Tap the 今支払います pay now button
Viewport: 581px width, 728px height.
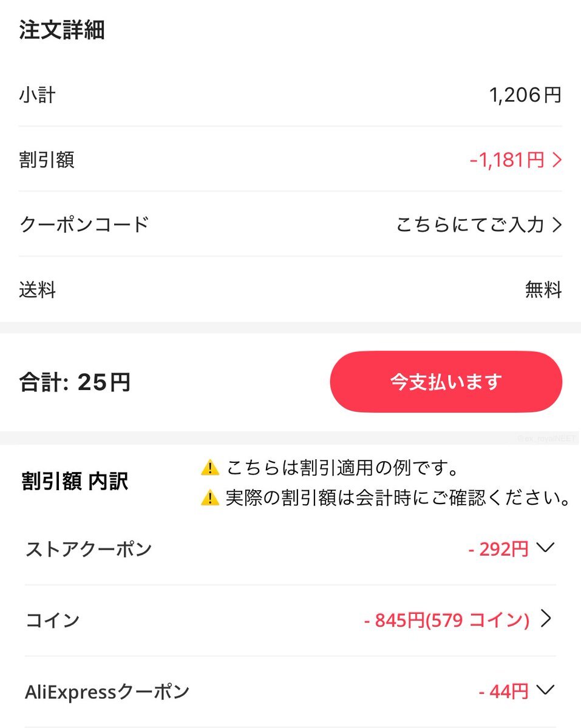pyautogui.click(x=446, y=382)
